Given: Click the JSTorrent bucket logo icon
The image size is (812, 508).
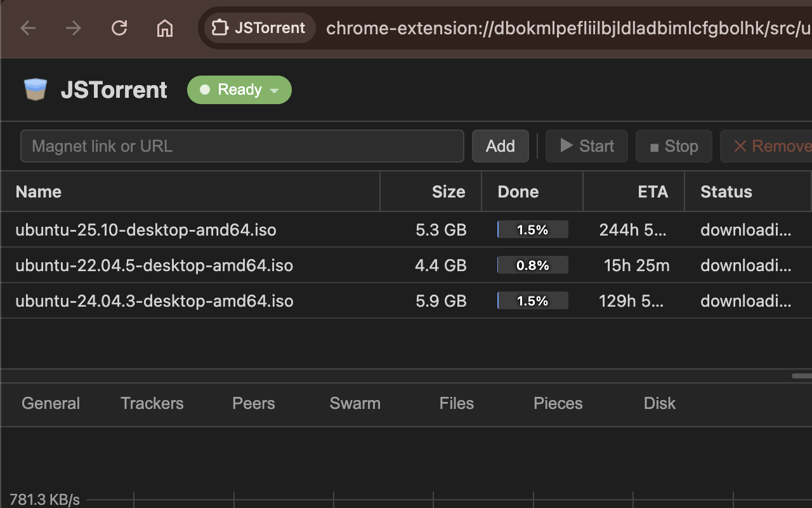Looking at the screenshot, I should point(36,90).
